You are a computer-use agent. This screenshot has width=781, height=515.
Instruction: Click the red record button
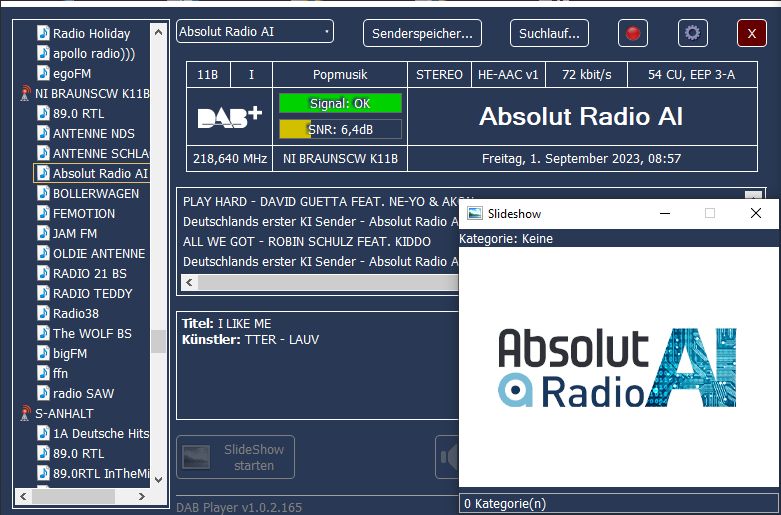pyautogui.click(x=632, y=33)
